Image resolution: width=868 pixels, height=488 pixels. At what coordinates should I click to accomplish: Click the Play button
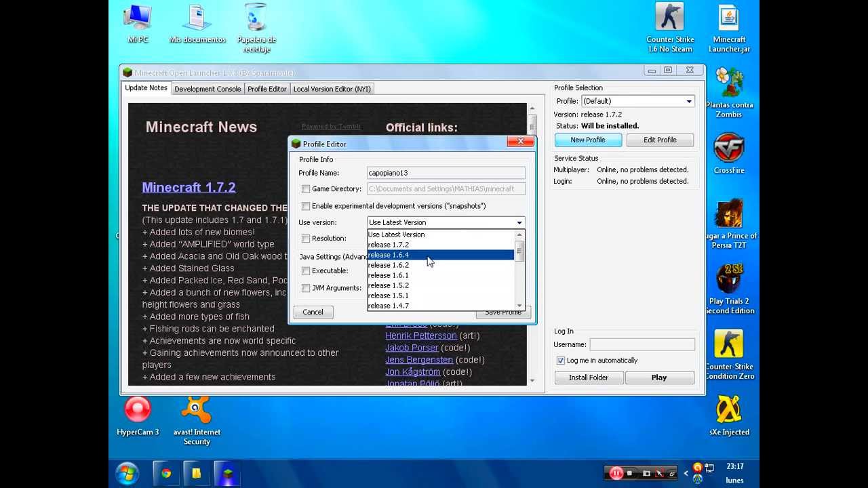tap(659, 378)
